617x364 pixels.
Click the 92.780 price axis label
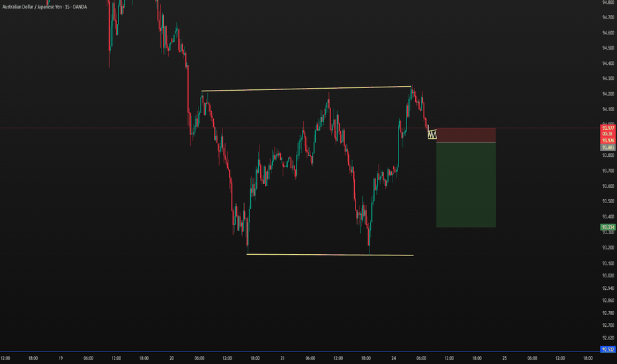click(608, 313)
